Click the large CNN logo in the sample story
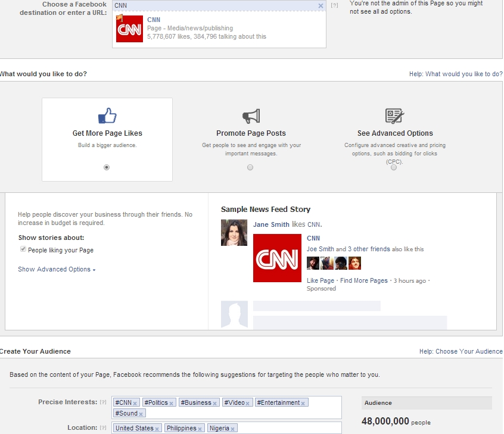This screenshot has height=434, width=504. pos(277,258)
